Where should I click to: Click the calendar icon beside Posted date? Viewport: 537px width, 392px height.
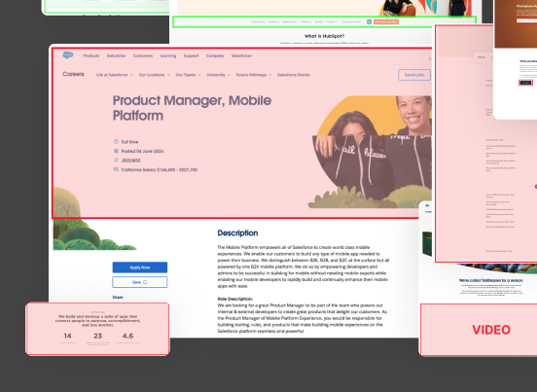click(116, 151)
